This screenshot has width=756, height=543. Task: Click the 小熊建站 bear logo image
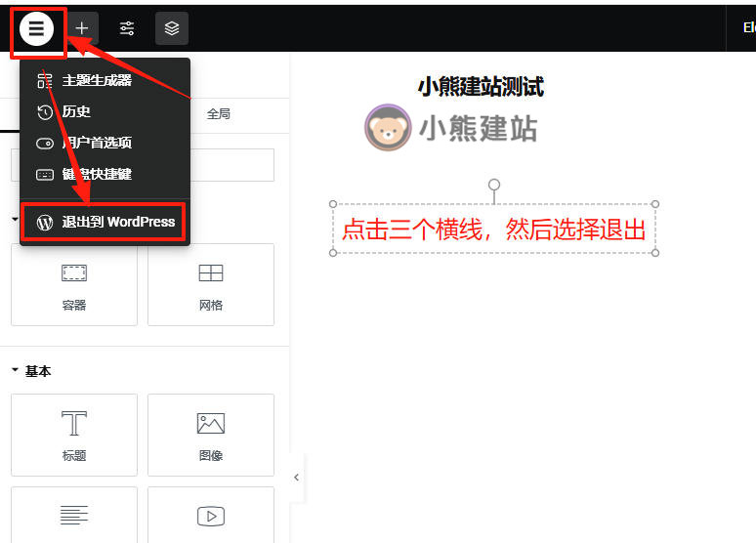click(450, 128)
